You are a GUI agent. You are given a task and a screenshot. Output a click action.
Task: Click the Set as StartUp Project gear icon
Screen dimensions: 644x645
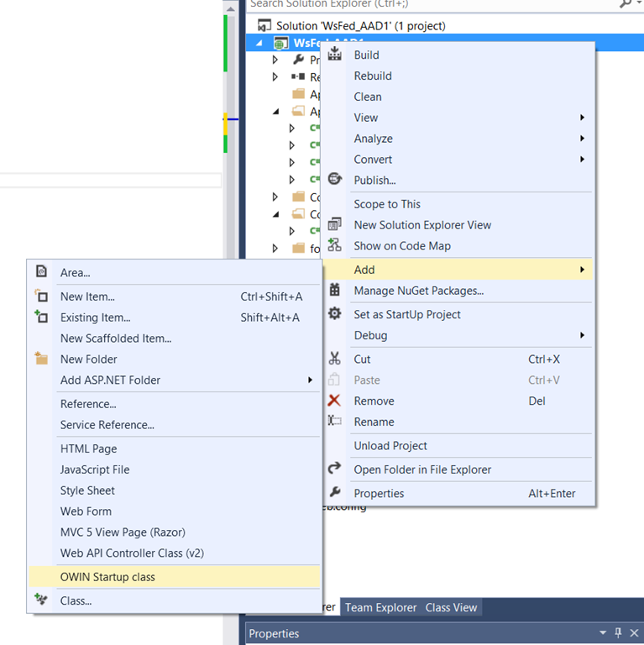(334, 313)
